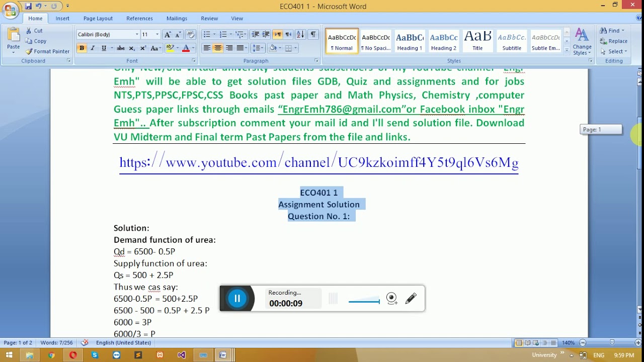This screenshot has height=362, width=644.
Task: Show or hide paragraph marks
Action: pos(313,34)
